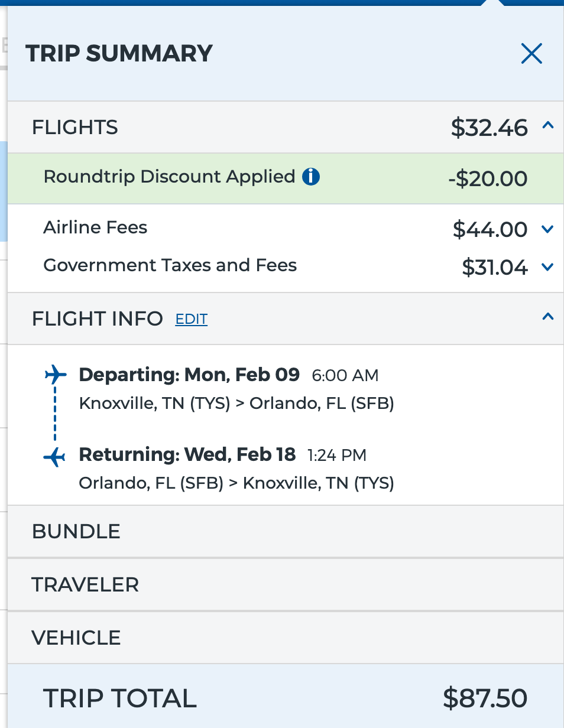The width and height of the screenshot is (564, 728).
Task: Click the FLIGHTS section header
Action: click(x=74, y=126)
